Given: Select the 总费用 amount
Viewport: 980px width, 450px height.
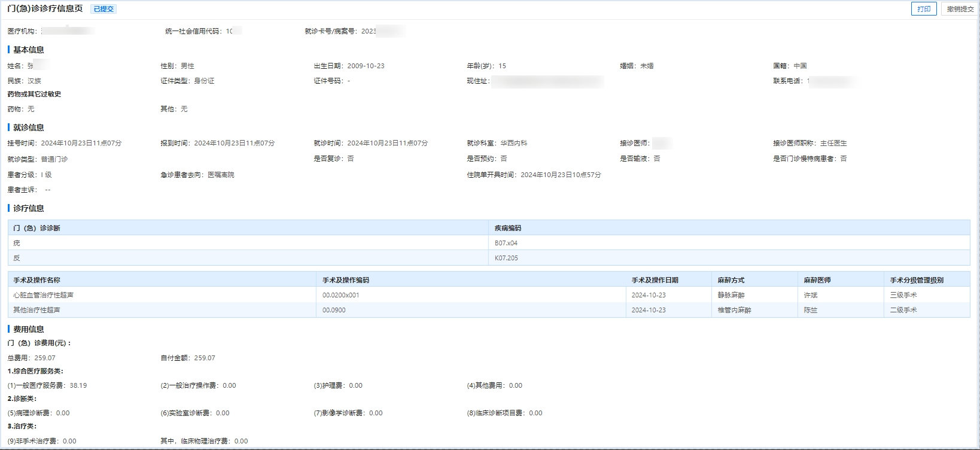Looking at the screenshot, I should coord(45,358).
